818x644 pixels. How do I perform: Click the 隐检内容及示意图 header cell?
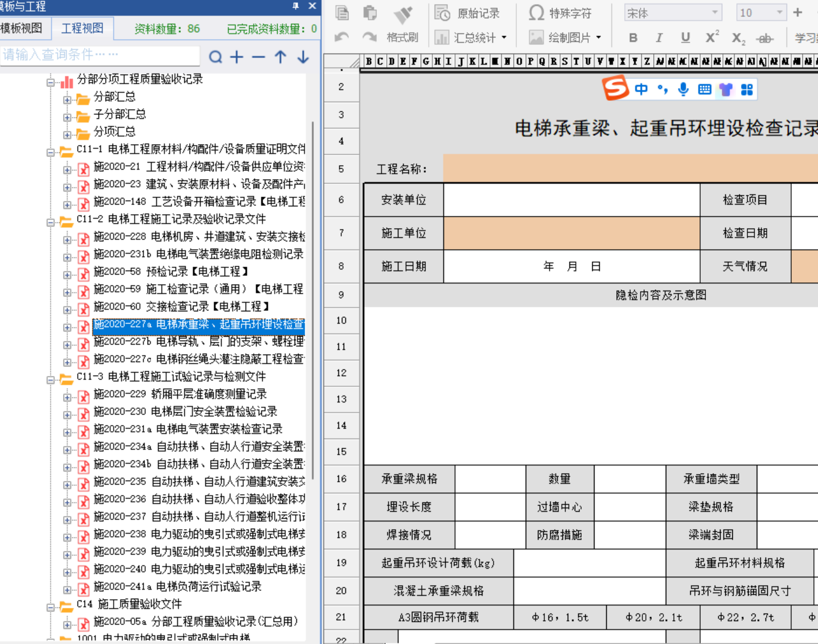click(661, 295)
